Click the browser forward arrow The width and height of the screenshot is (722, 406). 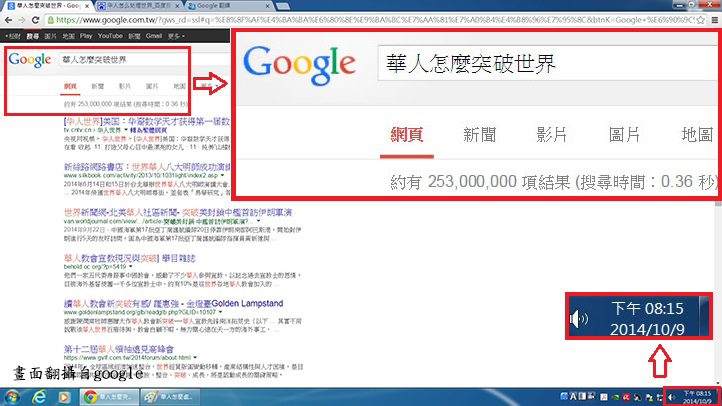point(22,20)
